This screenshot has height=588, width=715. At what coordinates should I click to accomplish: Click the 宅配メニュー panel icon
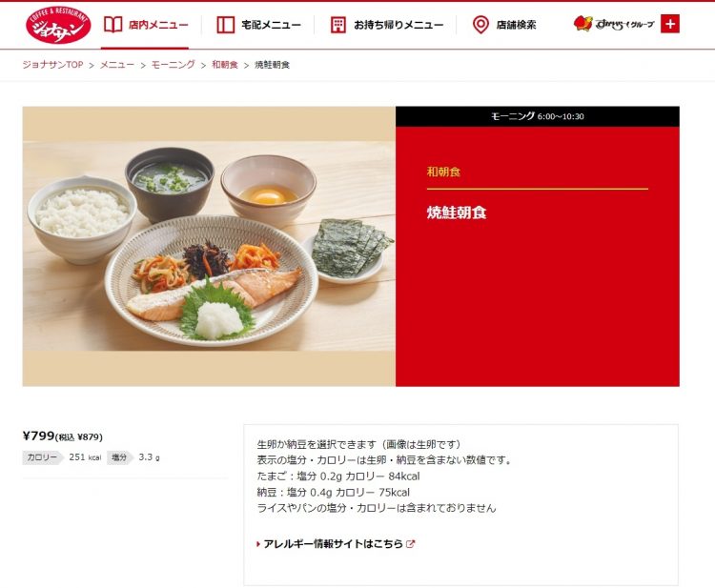click(225, 25)
